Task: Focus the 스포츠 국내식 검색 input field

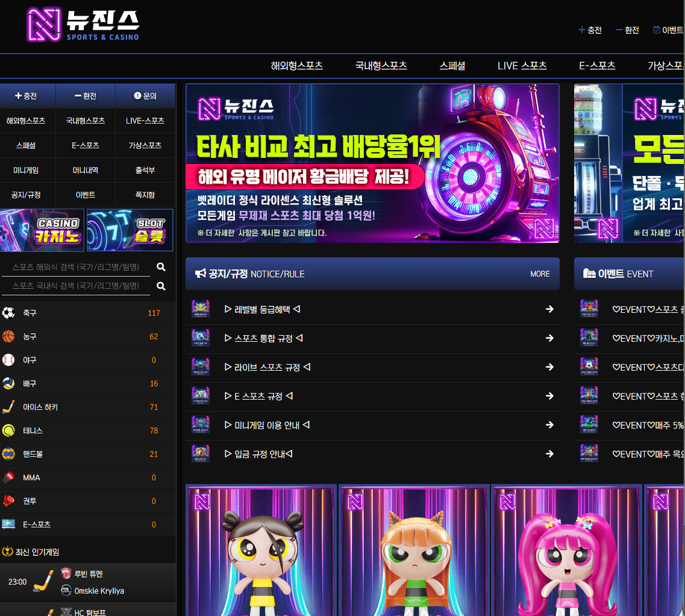Action: pyautogui.click(x=76, y=286)
